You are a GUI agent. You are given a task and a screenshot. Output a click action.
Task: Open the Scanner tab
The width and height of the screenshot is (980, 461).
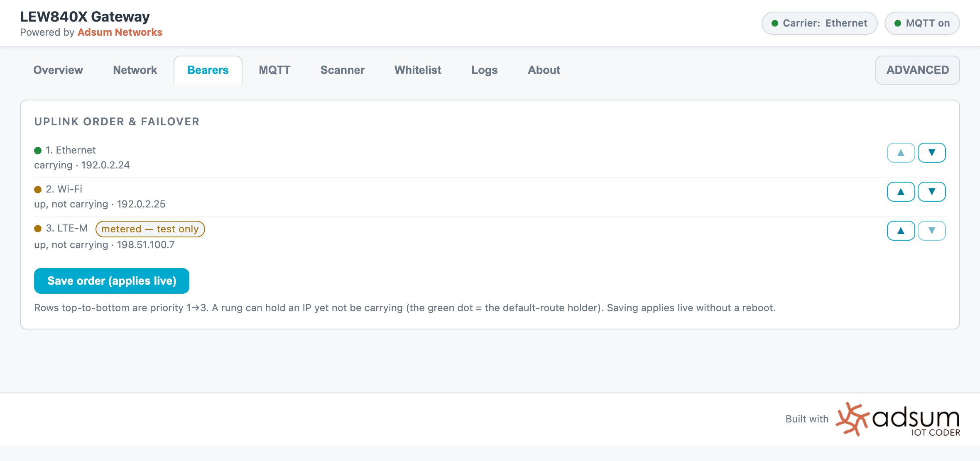[x=343, y=70]
